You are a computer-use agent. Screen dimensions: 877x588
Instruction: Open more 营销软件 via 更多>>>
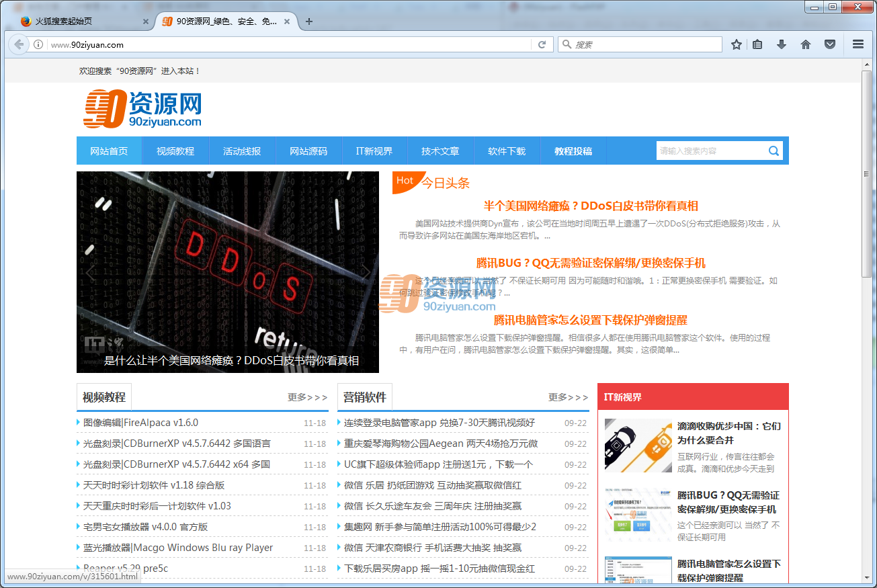pos(568,397)
